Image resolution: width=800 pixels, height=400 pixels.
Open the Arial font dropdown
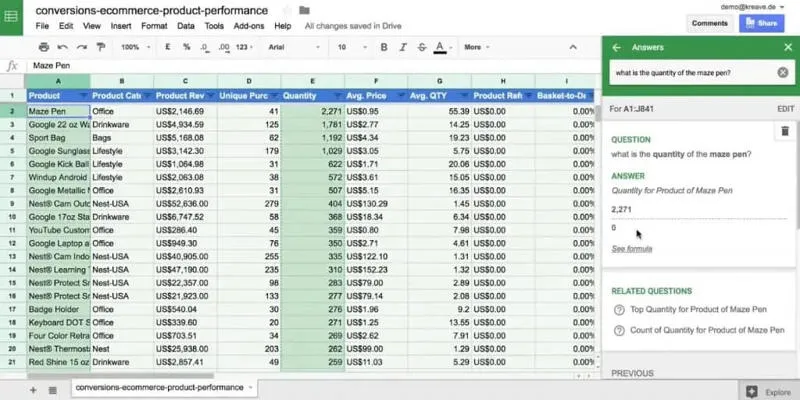click(x=294, y=47)
